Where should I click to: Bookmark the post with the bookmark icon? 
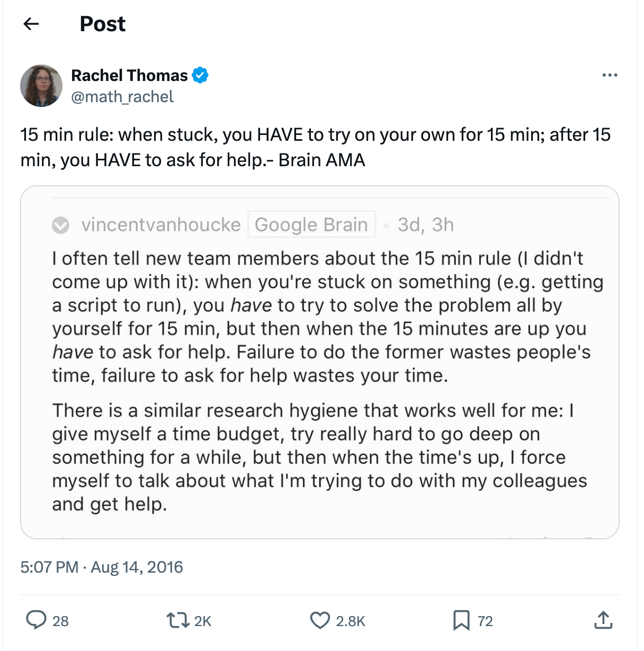point(461,620)
